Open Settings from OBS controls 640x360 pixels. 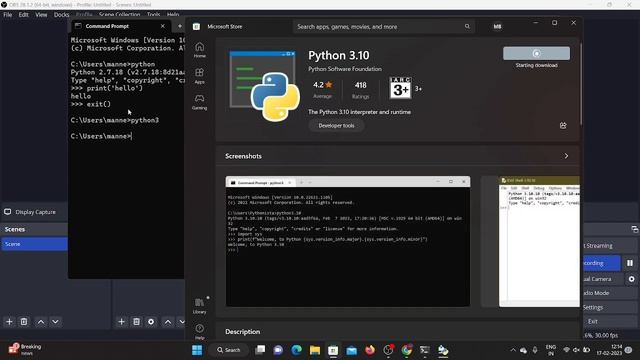(x=610, y=307)
